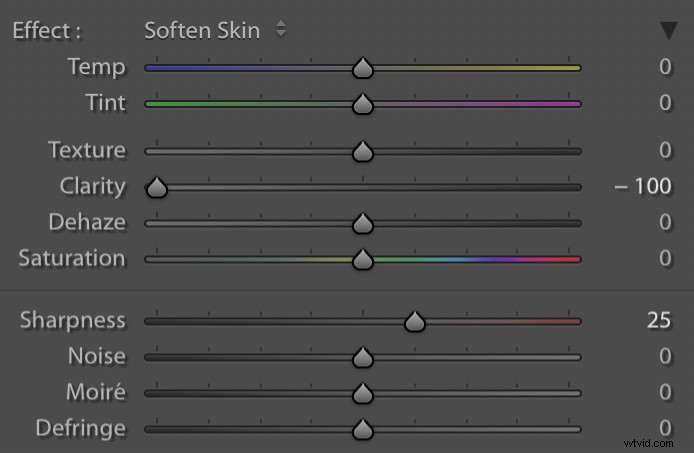Click the Dehaze label
The height and width of the screenshot is (453, 694).
[87, 222]
